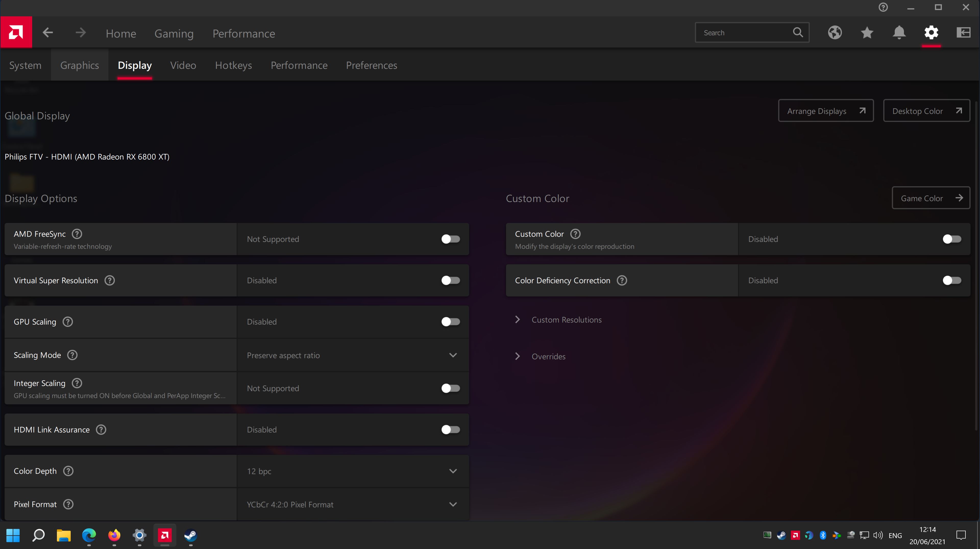Viewport: 980px width, 549px height.
Task: Click AMD FreeSync help question mark
Action: click(77, 234)
